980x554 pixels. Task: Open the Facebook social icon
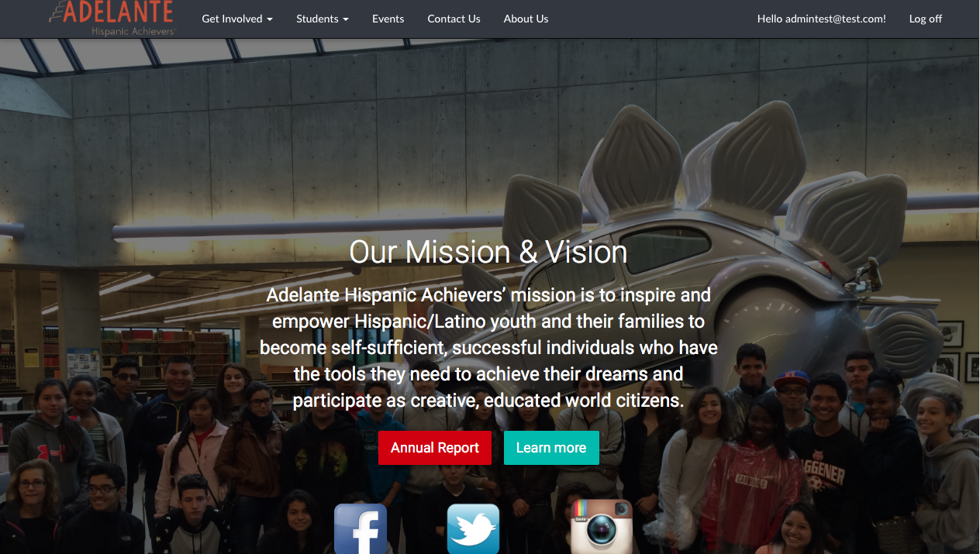pos(361,529)
